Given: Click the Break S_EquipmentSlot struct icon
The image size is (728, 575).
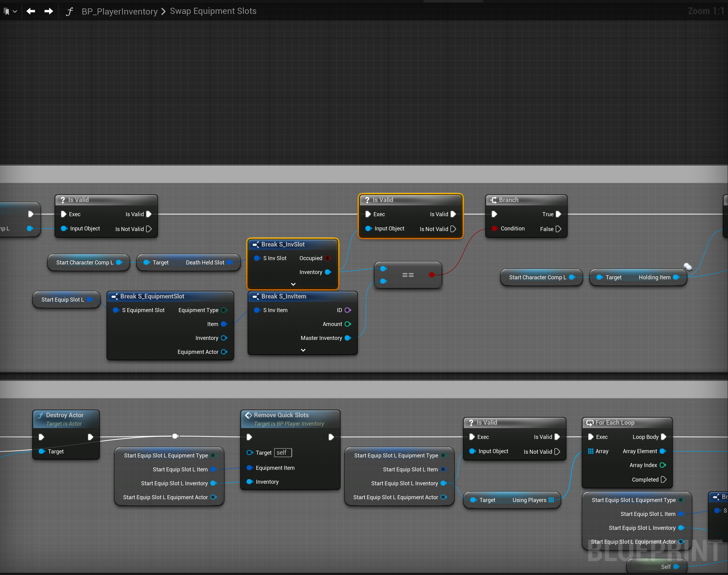Looking at the screenshot, I should coord(114,296).
